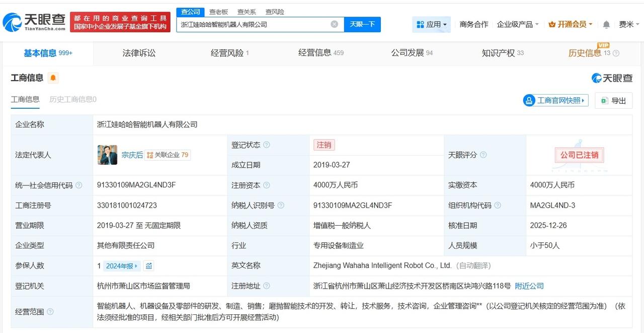Click the bell icon beside 工商信息 heading
The height and width of the screenshot is (333, 644).
tap(53, 78)
